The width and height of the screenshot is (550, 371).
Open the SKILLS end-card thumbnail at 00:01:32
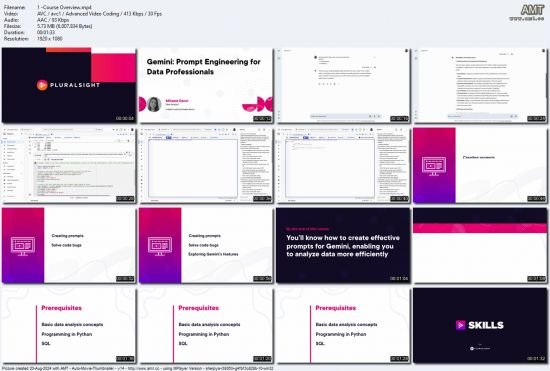point(480,325)
